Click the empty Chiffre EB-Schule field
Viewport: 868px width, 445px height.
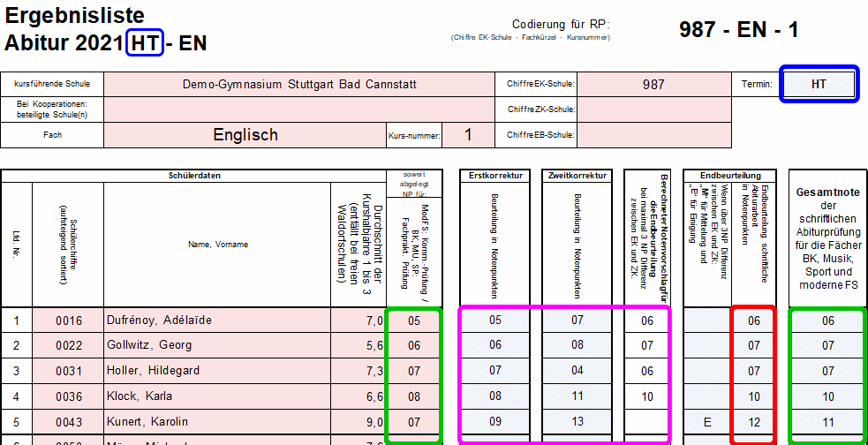tap(653, 135)
